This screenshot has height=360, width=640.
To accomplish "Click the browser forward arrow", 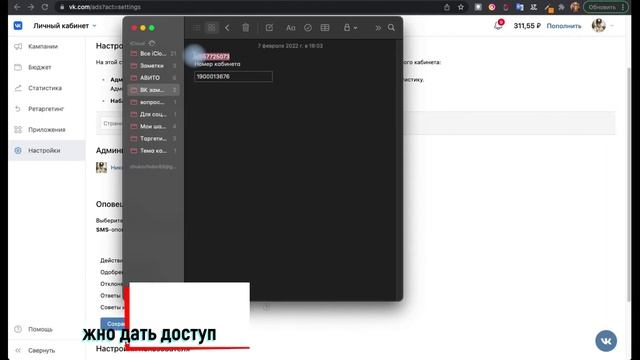I will [x=31, y=7].
